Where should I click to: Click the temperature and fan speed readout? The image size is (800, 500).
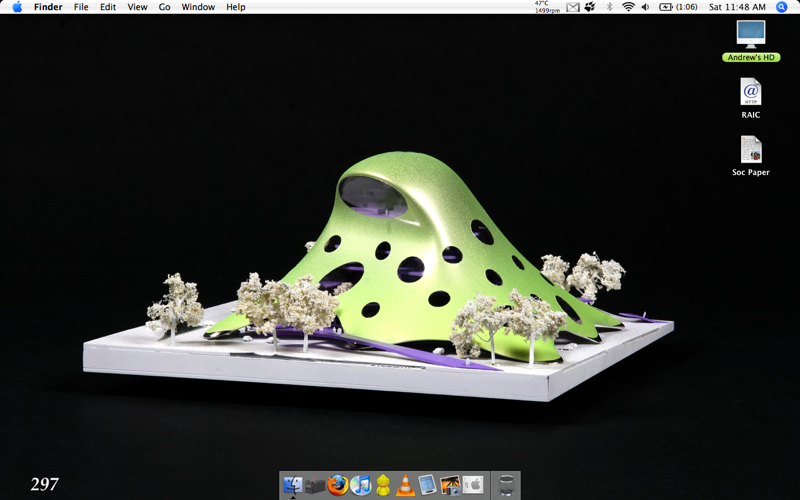pyautogui.click(x=547, y=7)
